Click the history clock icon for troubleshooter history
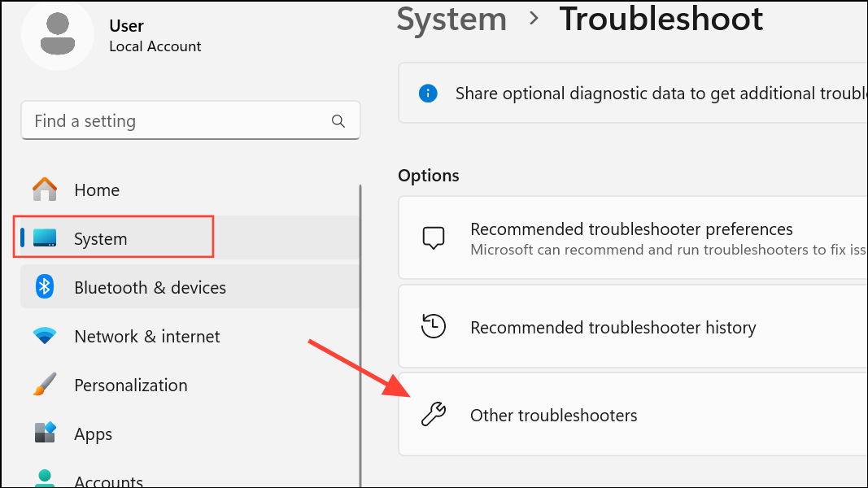 434,326
